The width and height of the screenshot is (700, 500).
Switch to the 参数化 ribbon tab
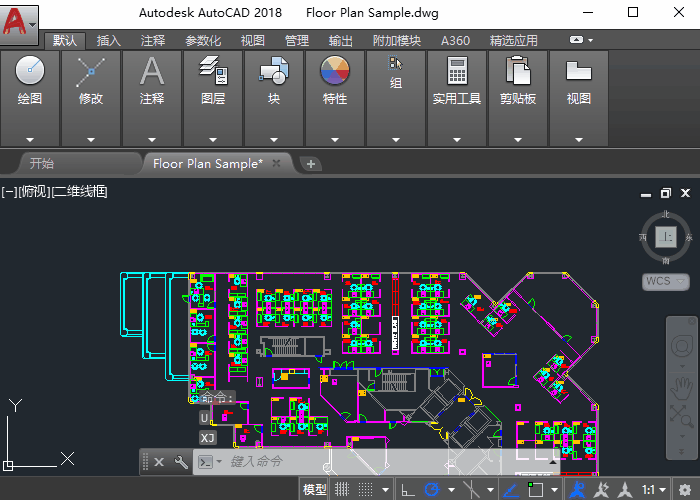[x=203, y=41]
